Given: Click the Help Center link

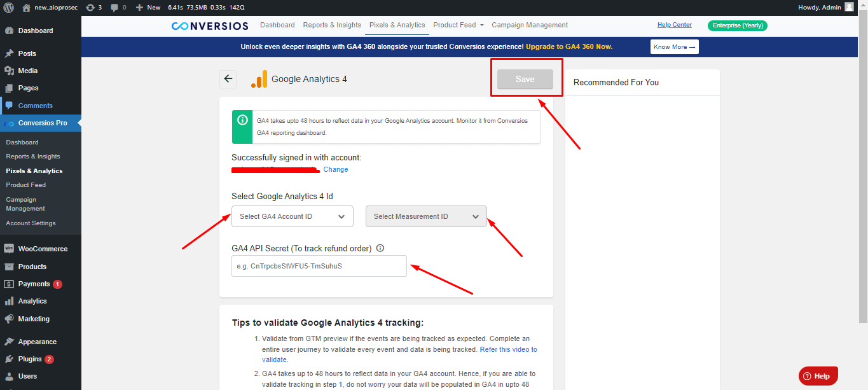Looking at the screenshot, I should (x=675, y=25).
